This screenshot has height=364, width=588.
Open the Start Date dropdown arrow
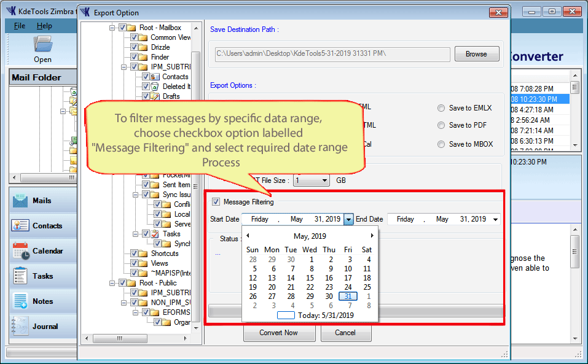pyautogui.click(x=349, y=219)
